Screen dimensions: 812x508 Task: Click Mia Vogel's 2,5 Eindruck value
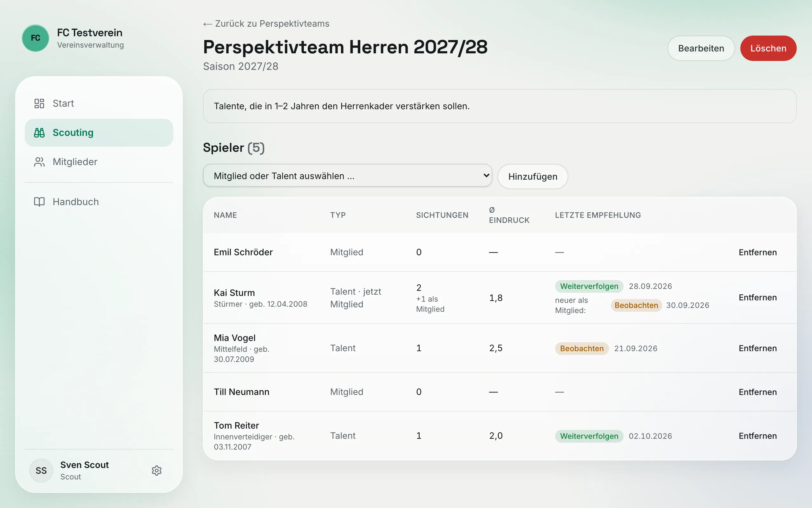[495, 348]
